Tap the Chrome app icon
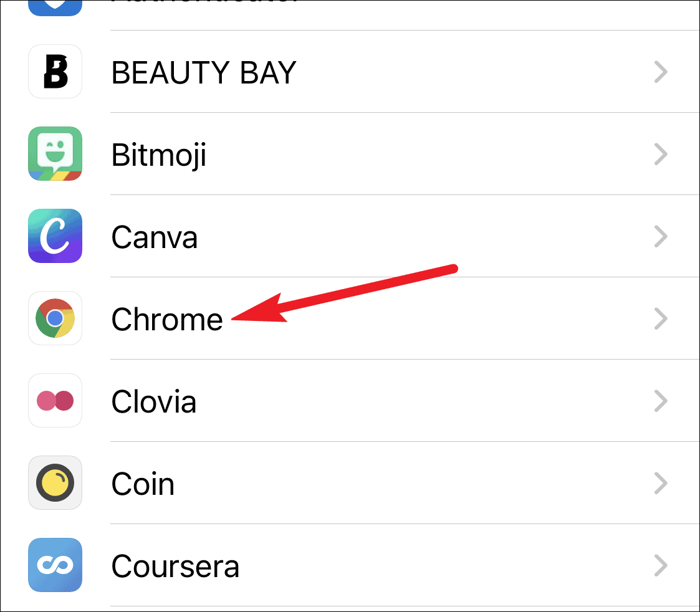700x612 pixels. pyautogui.click(x=55, y=318)
